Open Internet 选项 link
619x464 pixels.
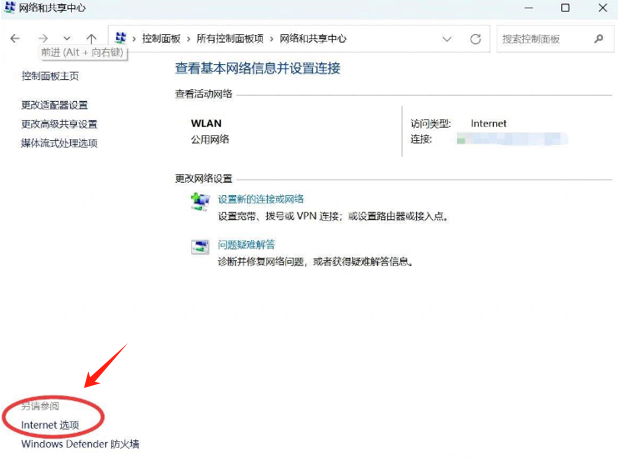point(50,425)
